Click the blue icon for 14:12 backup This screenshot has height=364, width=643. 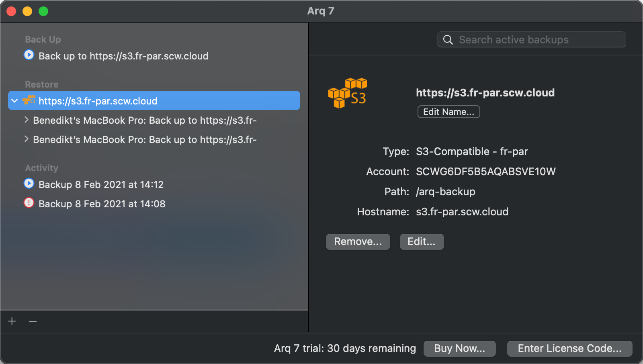pyautogui.click(x=29, y=184)
